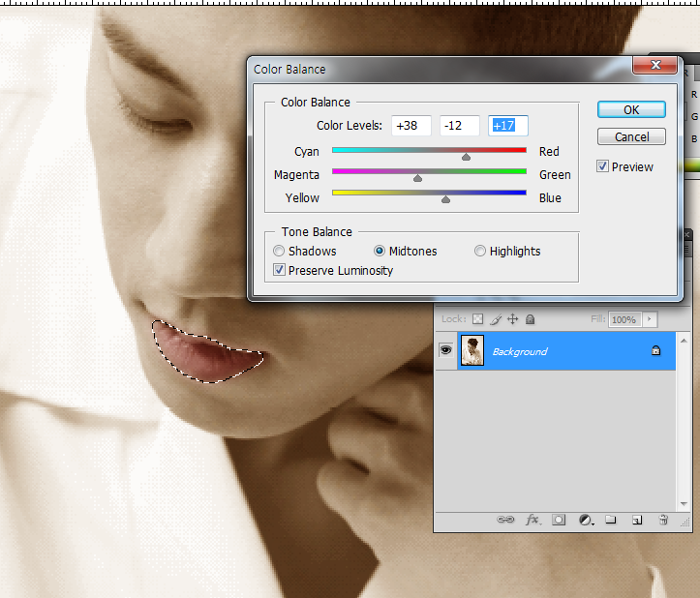Open the Fill slider arrow
This screenshot has width=700, height=598.
pos(650,319)
